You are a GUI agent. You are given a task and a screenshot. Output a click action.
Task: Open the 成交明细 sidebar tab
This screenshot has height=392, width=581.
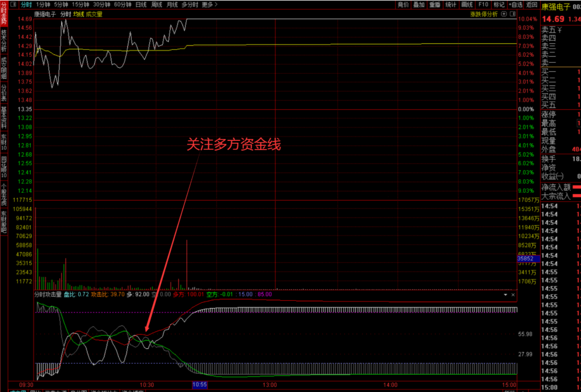click(4, 68)
